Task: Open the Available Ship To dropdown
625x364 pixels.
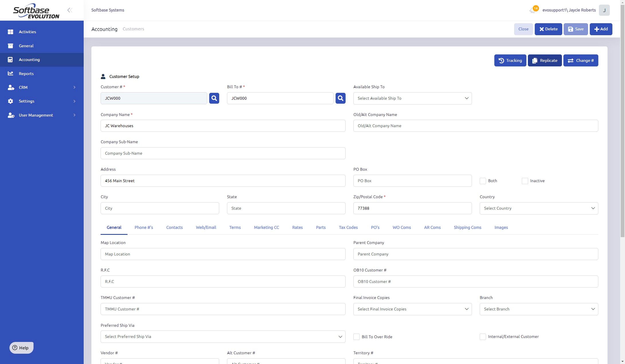Action: tap(412, 98)
